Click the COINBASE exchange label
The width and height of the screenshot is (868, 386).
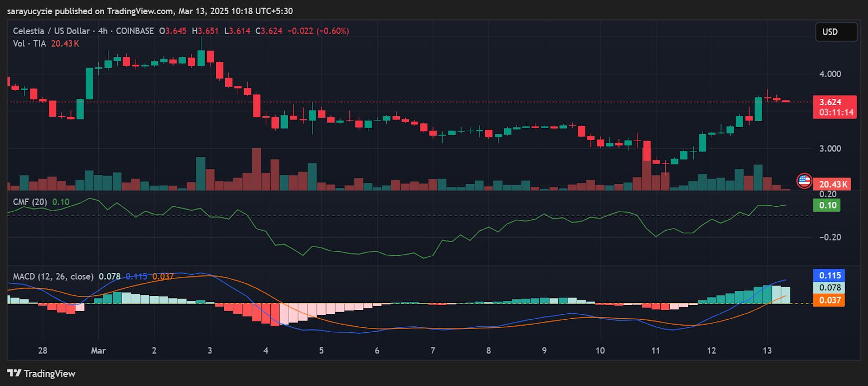tap(135, 31)
